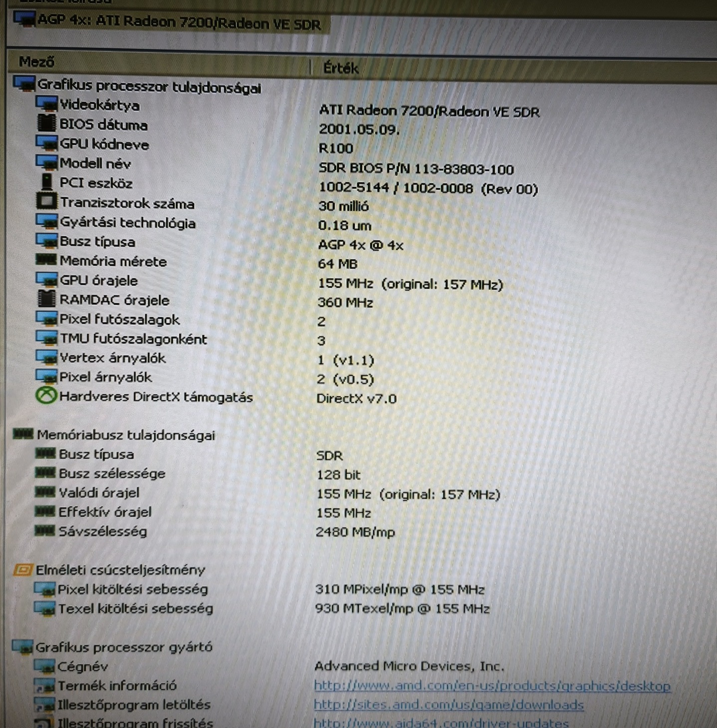The height and width of the screenshot is (728, 717).
Task: Select the Vertex árnyalók value 1 (v1.1)
Action: pyautogui.click(x=345, y=360)
